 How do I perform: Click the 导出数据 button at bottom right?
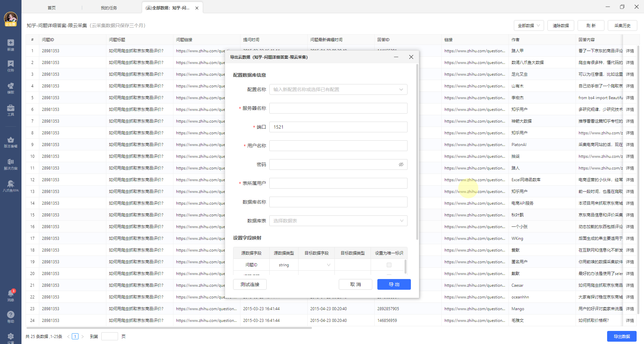(x=622, y=336)
